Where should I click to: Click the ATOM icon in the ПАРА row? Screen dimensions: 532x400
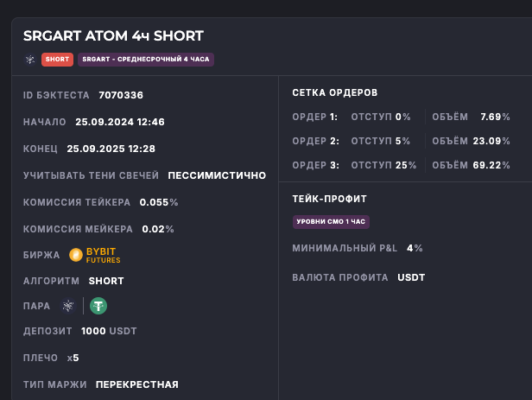[69, 306]
